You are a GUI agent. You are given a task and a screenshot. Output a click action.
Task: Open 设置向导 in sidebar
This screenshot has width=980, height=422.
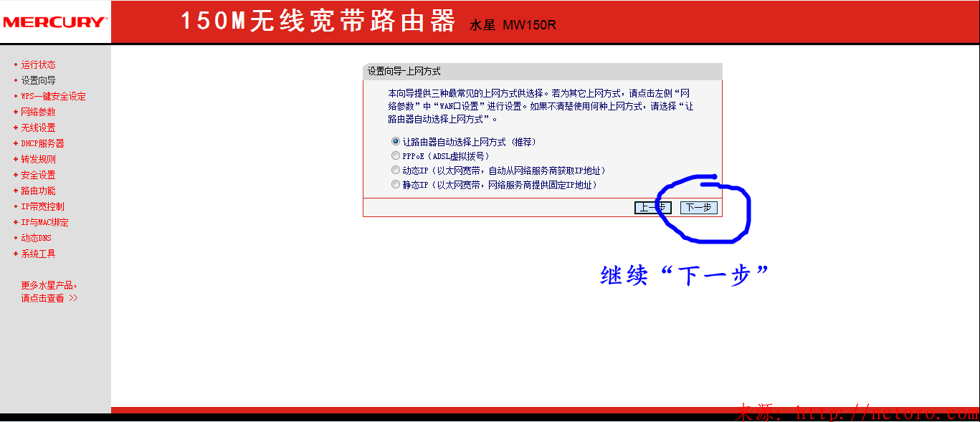[x=38, y=80]
